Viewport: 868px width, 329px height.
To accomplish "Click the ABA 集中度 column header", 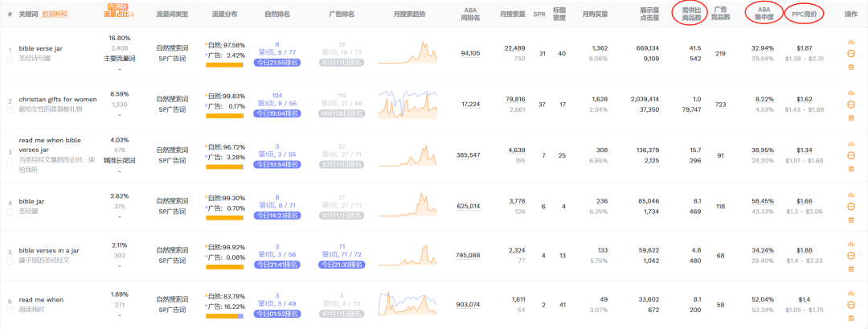I will coord(764,14).
